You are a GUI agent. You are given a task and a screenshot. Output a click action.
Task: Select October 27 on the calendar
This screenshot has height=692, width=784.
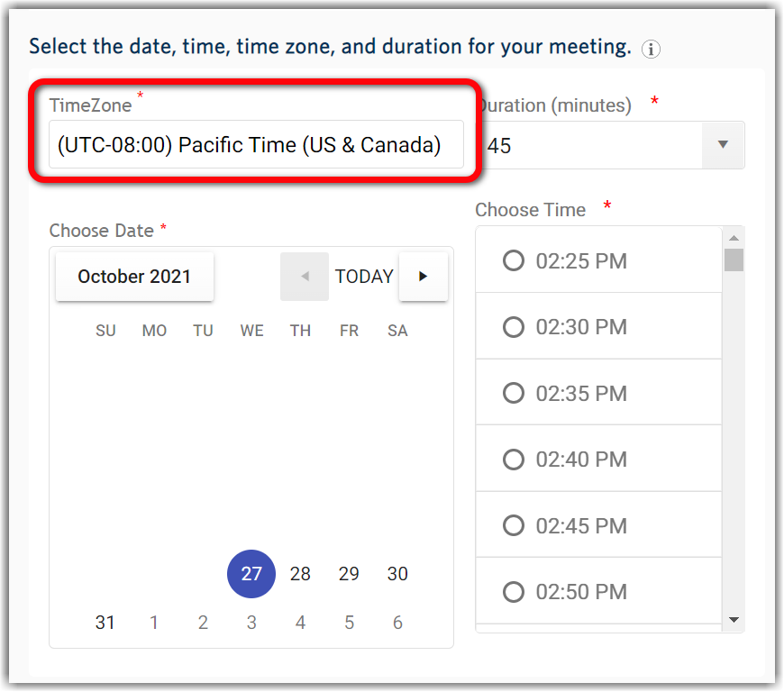251,574
